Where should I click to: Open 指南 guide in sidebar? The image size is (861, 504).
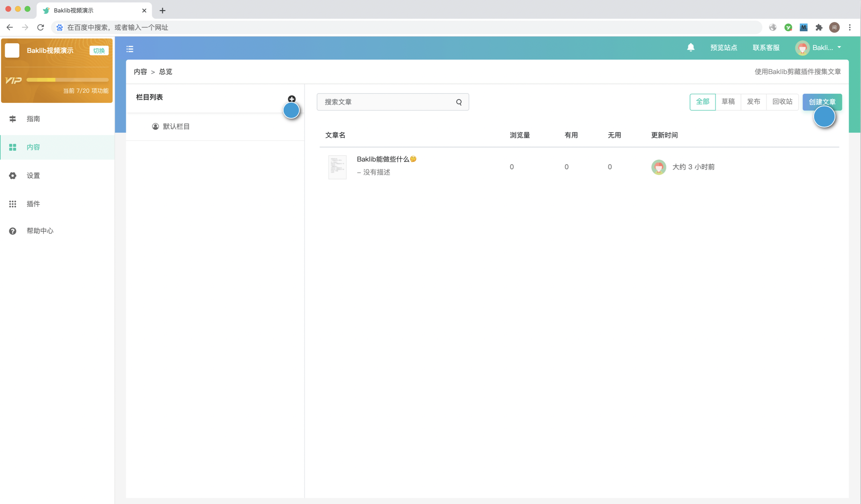[33, 119]
